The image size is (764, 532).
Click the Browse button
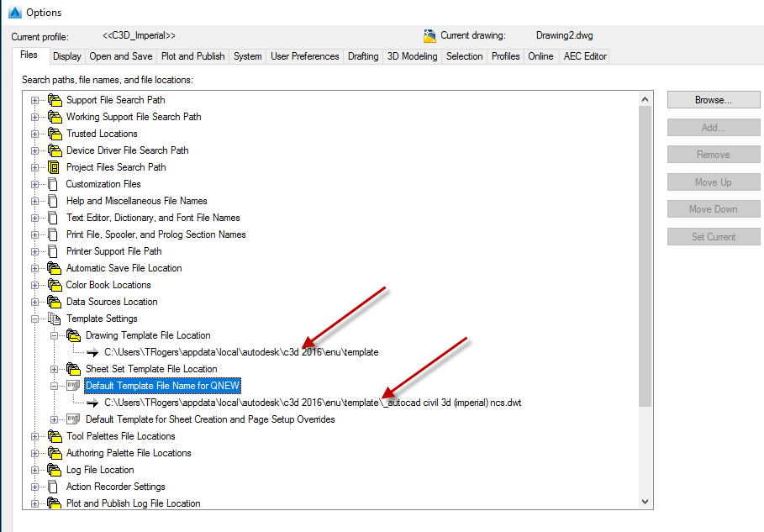click(x=712, y=99)
